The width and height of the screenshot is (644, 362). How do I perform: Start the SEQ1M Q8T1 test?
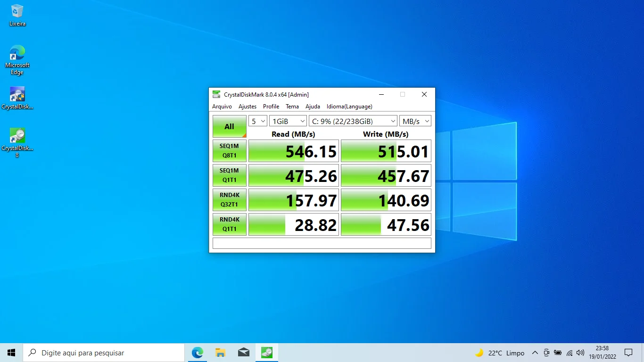(230, 151)
